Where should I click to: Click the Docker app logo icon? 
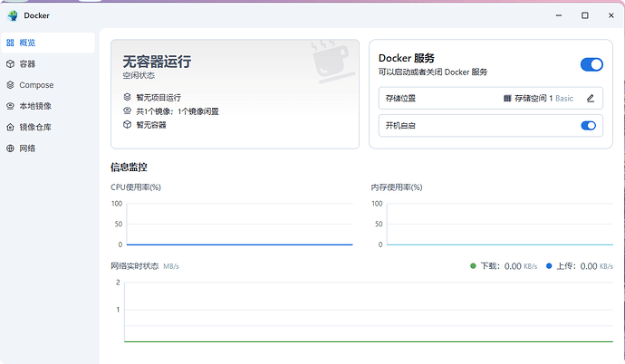tap(13, 15)
